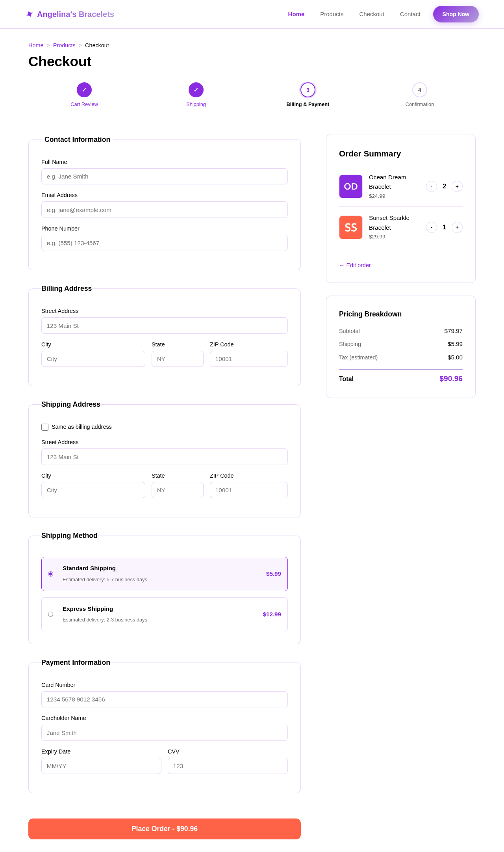The height and width of the screenshot is (852, 504).
Task: Focus the Billing Street Address field
Action: [x=165, y=326]
